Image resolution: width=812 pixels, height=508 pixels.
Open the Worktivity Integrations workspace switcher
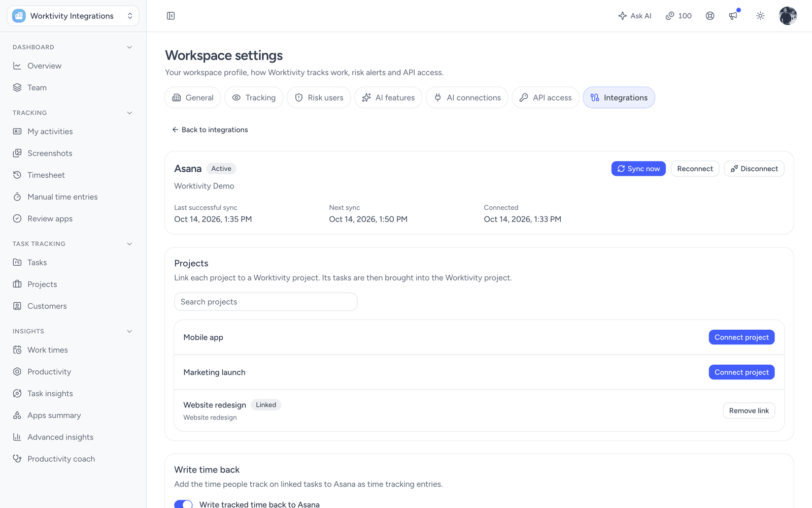click(73, 16)
